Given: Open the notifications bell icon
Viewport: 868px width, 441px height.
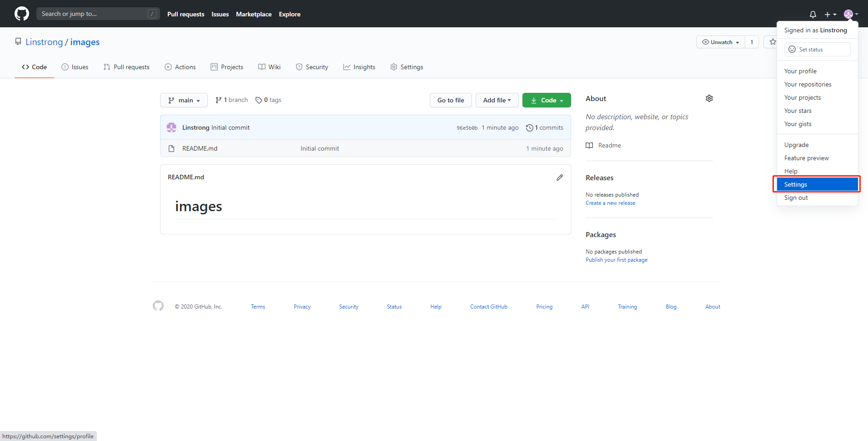Looking at the screenshot, I should 813,14.
